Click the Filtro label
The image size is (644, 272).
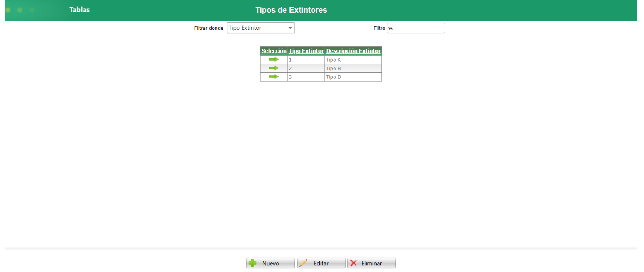379,28
